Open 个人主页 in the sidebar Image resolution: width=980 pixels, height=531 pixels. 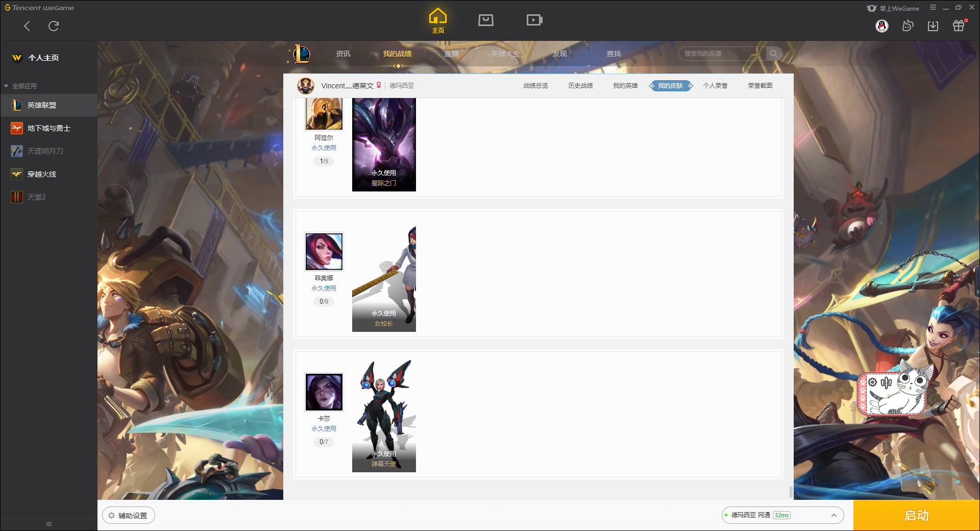click(x=43, y=58)
